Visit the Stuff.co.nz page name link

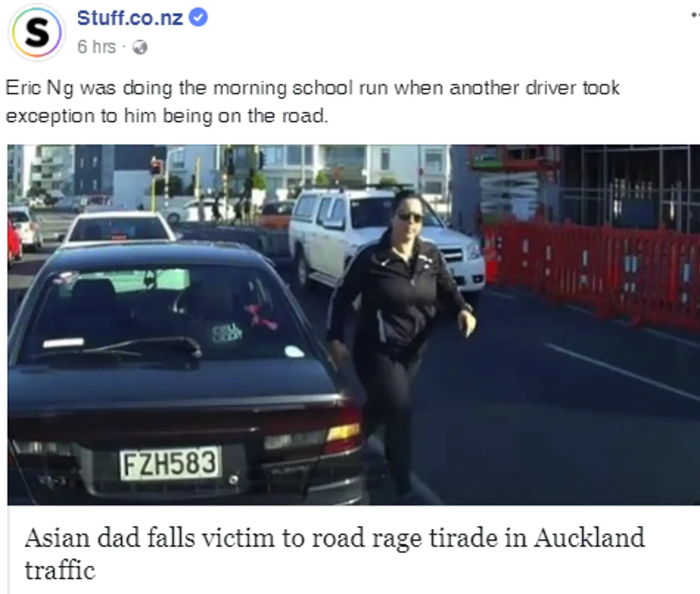tap(130, 18)
